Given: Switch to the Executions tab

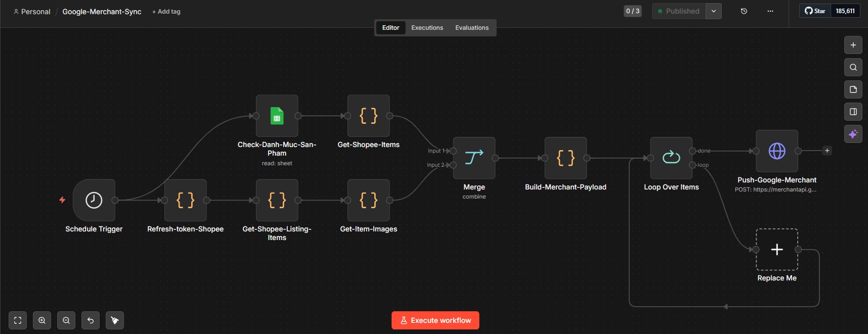Looking at the screenshot, I should pyautogui.click(x=427, y=28).
